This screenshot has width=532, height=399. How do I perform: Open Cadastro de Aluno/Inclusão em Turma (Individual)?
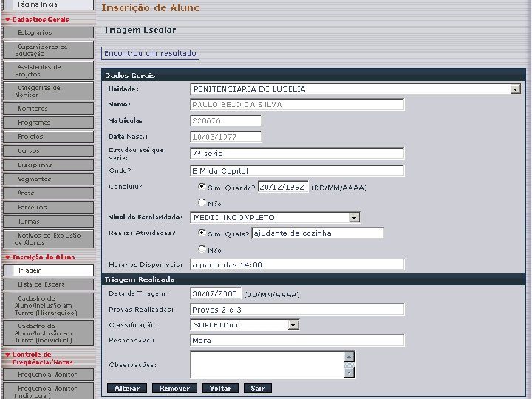pos(49,333)
